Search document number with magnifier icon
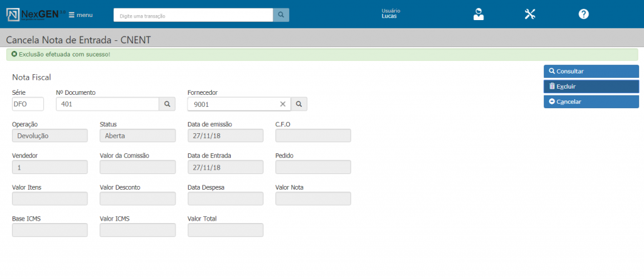The height and width of the screenshot is (279, 644). [x=167, y=104]
